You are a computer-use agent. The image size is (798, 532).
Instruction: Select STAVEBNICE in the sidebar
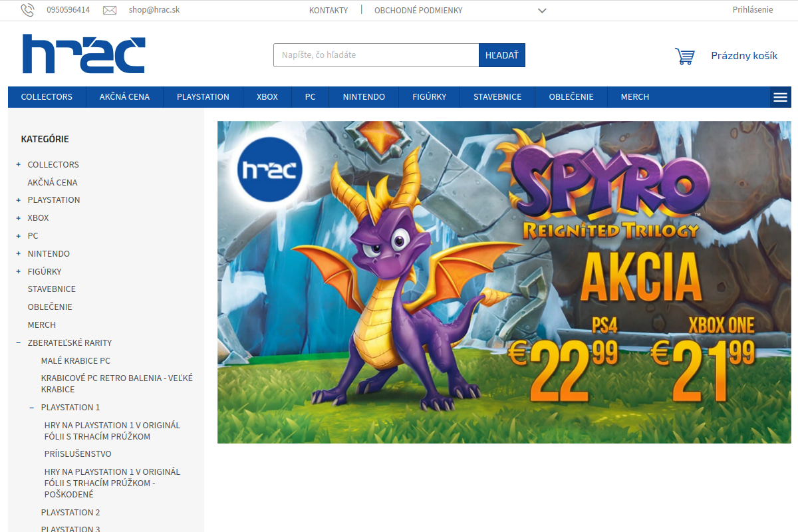(52, 289)
